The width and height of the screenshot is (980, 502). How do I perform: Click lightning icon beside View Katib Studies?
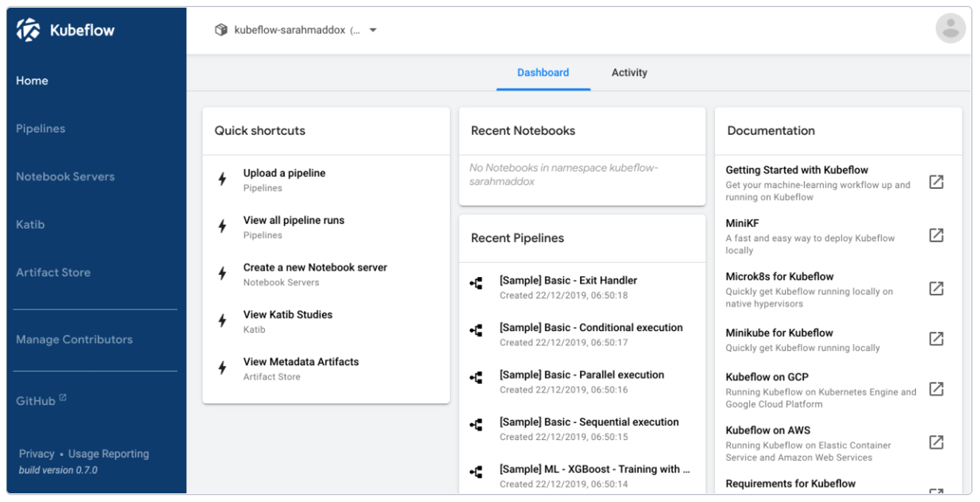[223, 320]
